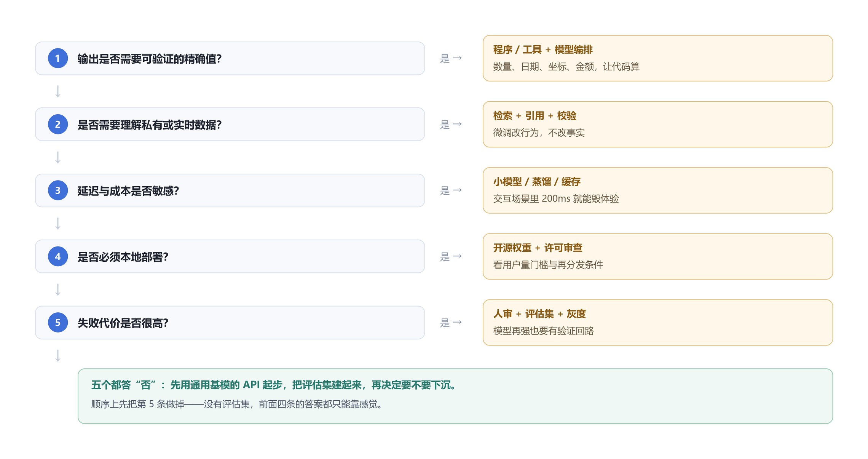Click the blue number 1 badge

click(58, 58)
